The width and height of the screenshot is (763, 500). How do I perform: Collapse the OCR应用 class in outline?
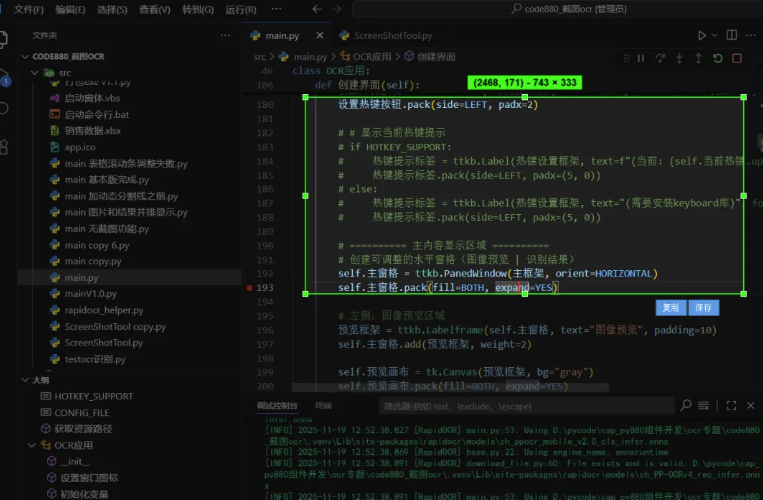pos(32,445)
